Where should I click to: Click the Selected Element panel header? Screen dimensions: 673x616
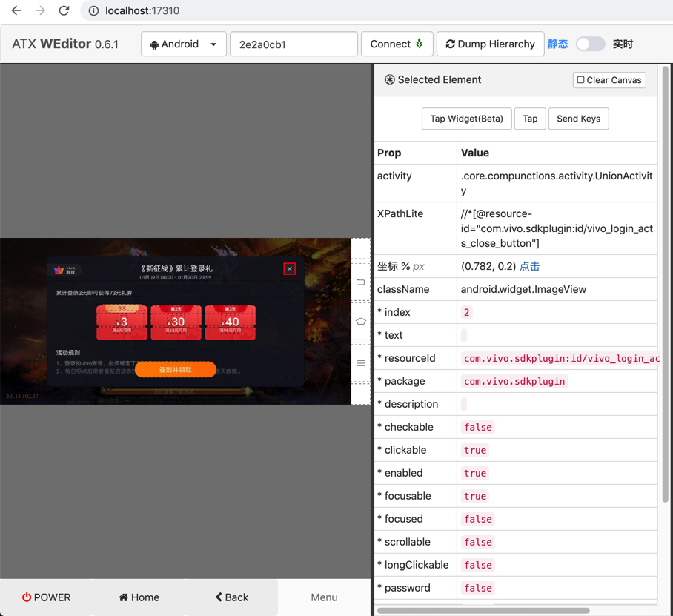(516, 80)
